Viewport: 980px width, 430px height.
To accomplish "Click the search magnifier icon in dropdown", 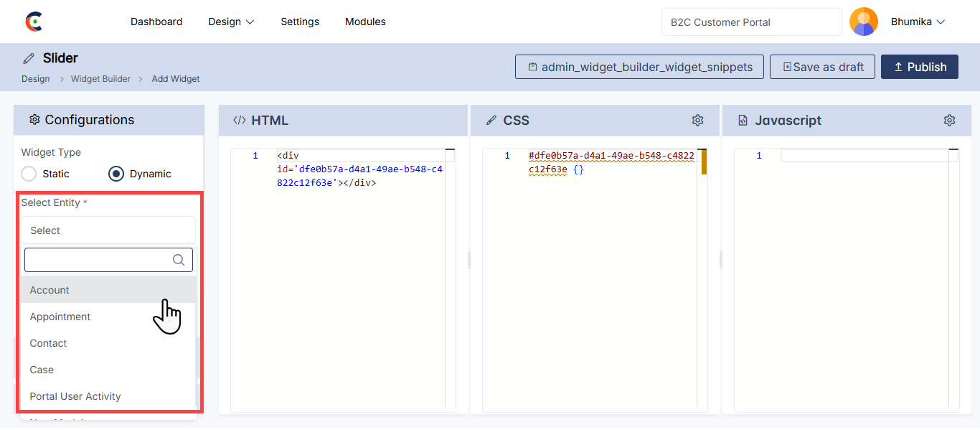I will [179, 260].
